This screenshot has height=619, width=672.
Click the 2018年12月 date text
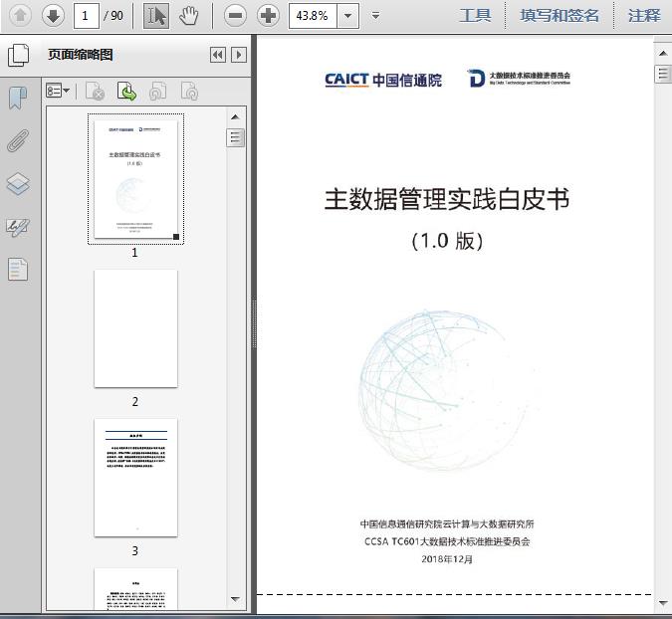447,559
